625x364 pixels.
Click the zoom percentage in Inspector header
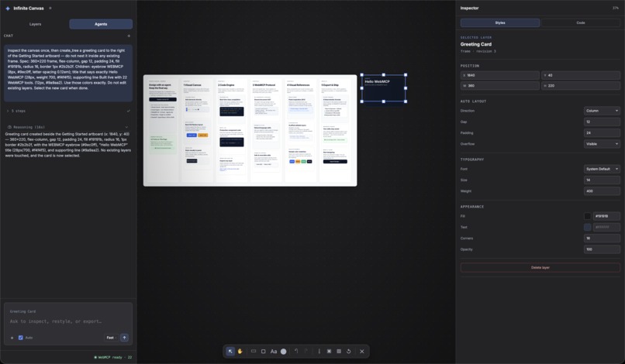coord(616,8)
